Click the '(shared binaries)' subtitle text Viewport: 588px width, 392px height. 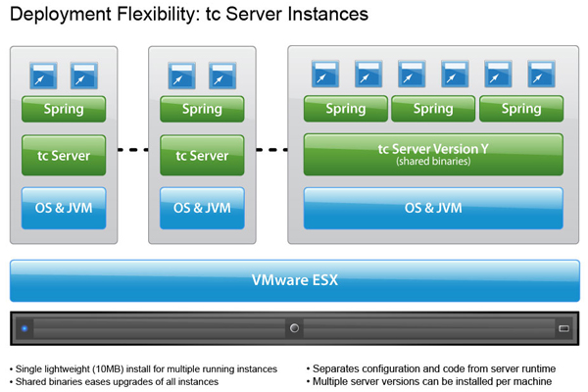(433, 162)
